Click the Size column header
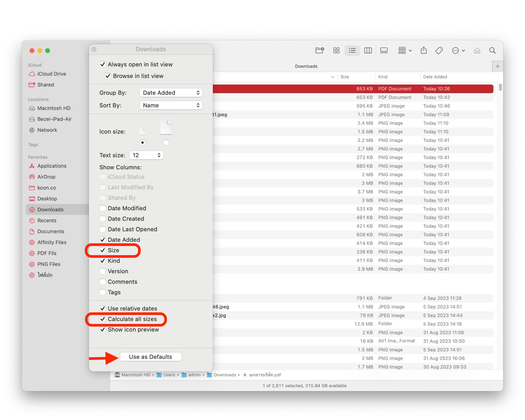525x420 pixels. coord(345,77)
